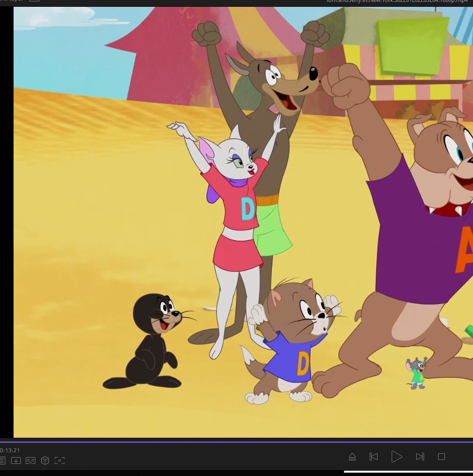Image resolution: width=473 pixels, height=476 pixels.
Task: Click the video file name in title bar
Action: pos(396,1)
